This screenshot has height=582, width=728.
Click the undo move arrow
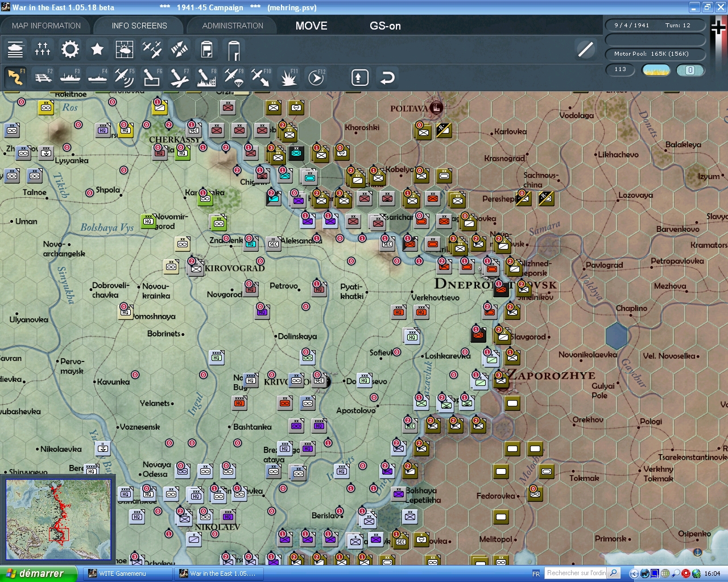(387, 77)
